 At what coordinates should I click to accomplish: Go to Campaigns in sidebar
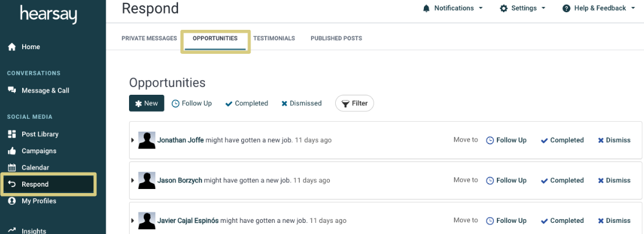click(x=32, y=151)
